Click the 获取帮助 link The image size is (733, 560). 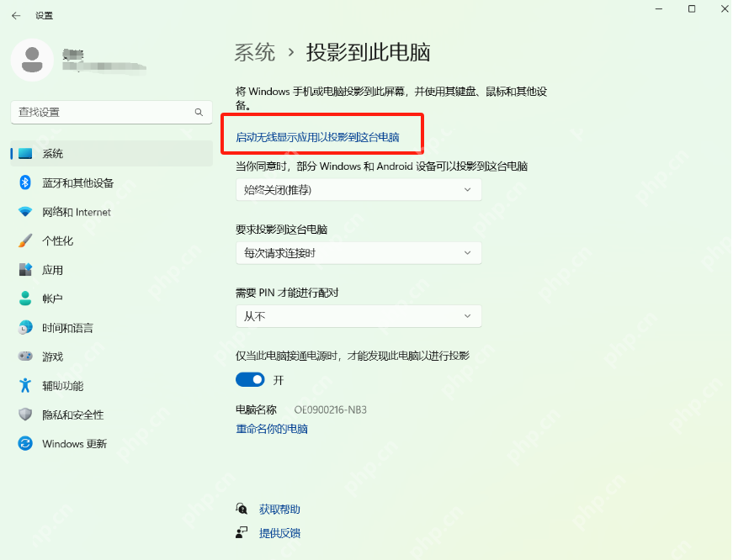coord(279,509)
